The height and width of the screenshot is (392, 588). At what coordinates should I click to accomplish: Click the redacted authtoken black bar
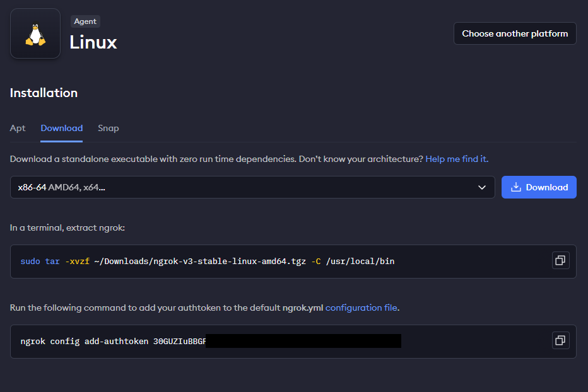click(303, 341)
